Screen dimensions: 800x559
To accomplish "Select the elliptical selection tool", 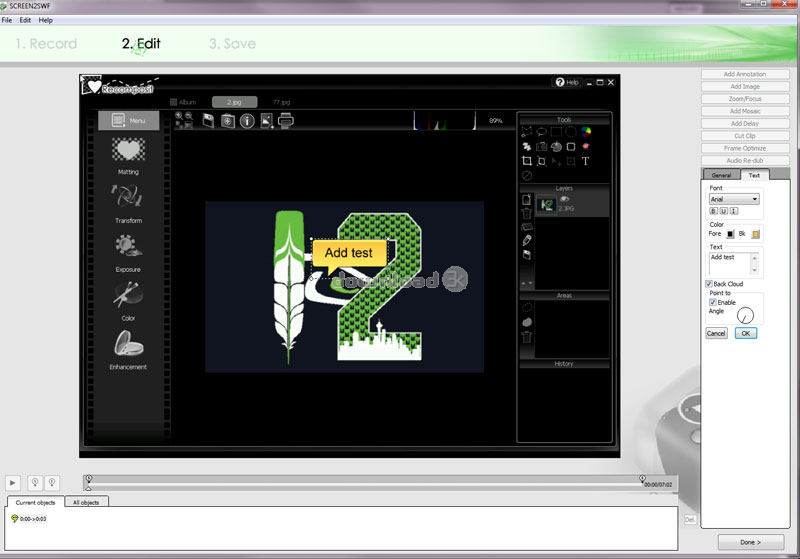I will [x=571, y=132].
